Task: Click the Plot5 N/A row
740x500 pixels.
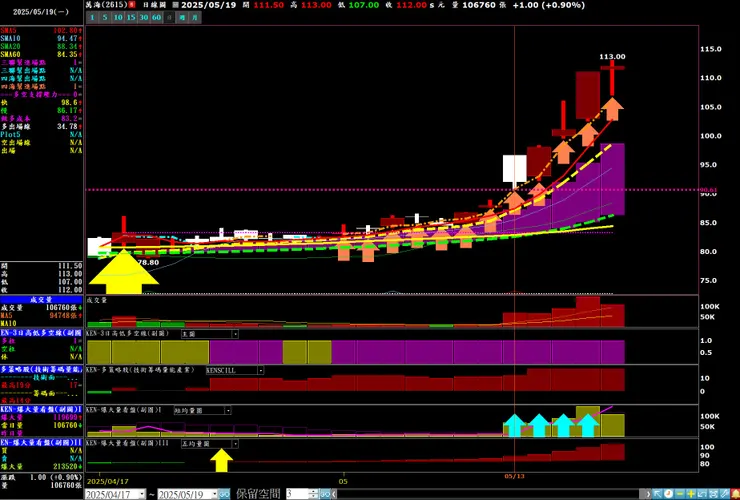Action: [42, 135]
